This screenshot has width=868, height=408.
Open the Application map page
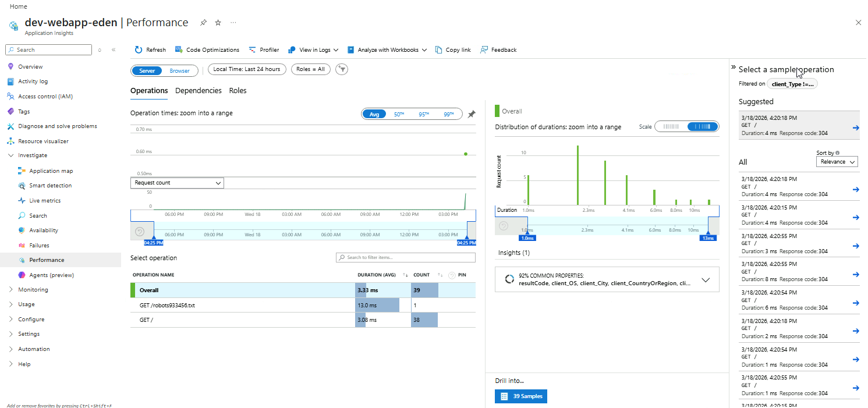click(x=51, y=171)
